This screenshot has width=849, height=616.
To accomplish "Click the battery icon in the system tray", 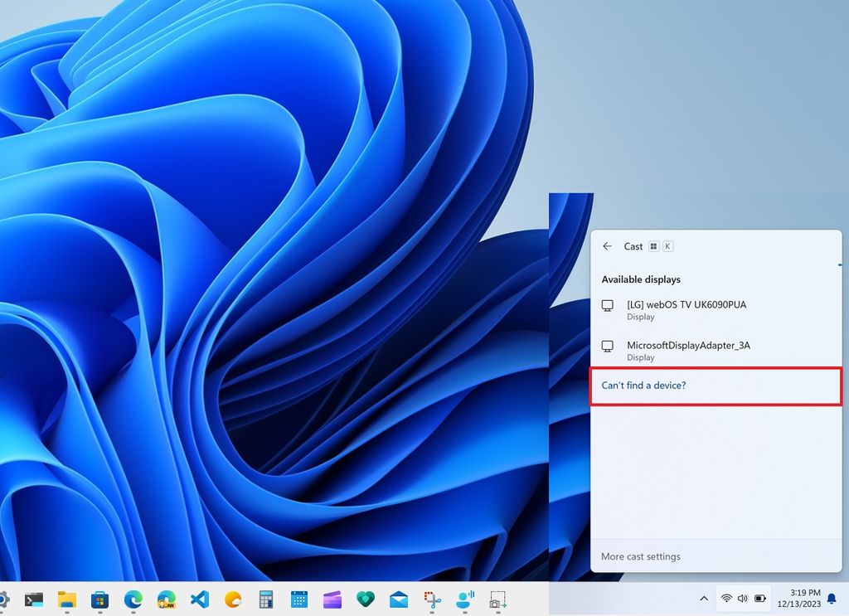I will 759,599.
